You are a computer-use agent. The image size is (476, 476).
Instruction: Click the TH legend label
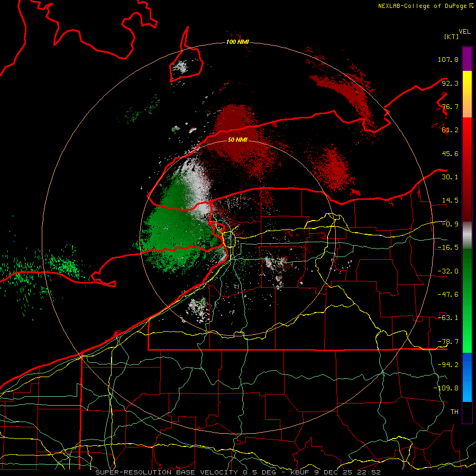(454, 412)
